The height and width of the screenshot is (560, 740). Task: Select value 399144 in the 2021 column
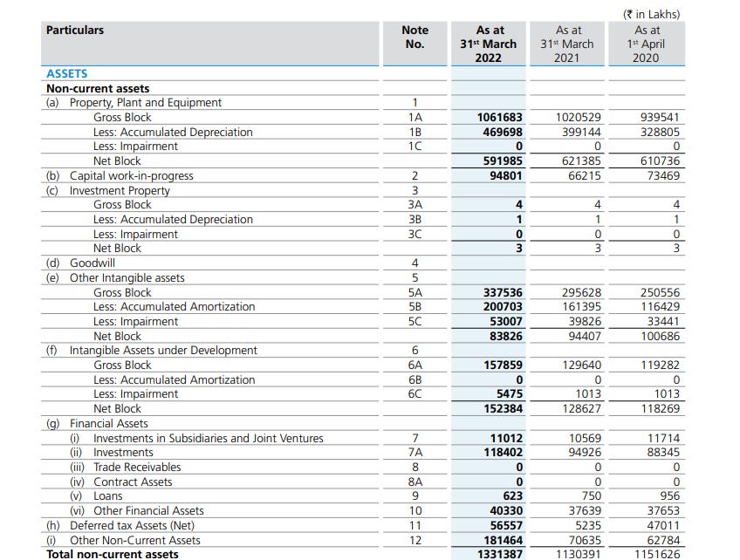point(581,132)
